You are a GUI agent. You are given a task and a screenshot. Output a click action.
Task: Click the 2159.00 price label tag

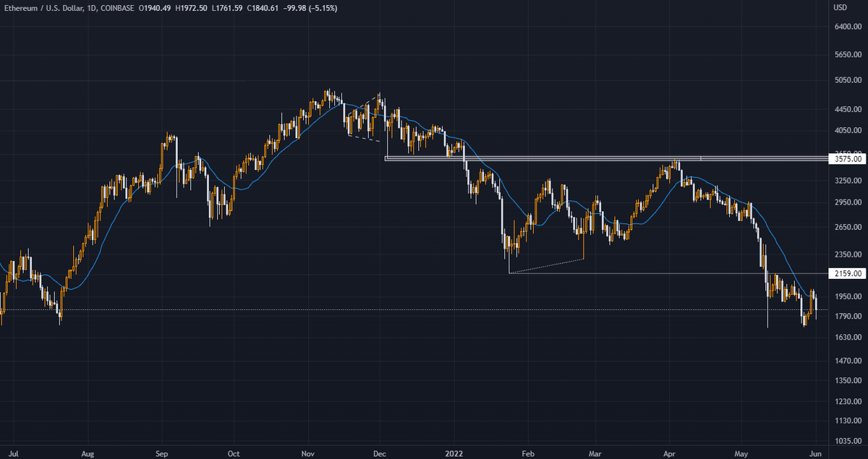point(848,274)
